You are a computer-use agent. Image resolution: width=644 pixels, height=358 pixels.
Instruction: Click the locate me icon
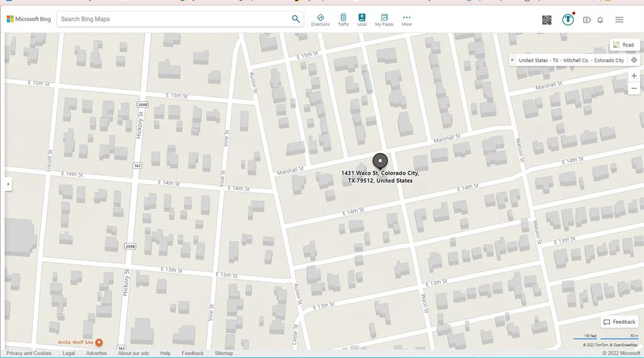(634, 60)
